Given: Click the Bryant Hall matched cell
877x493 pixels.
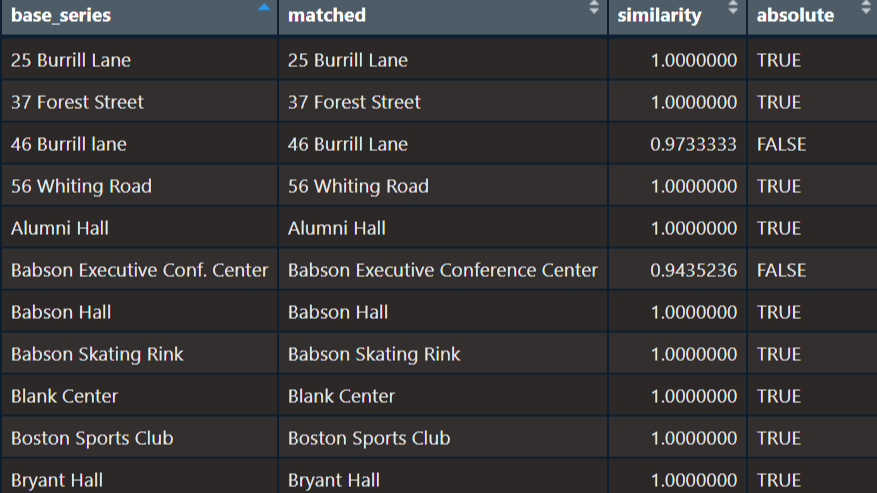Looking at the screenshot, I should pos(443,477).
